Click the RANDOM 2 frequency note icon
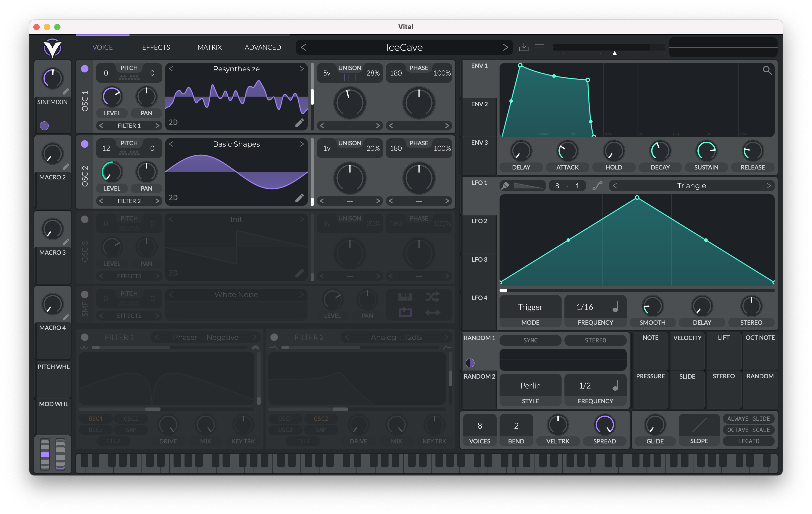 click(x=616, y=385)
